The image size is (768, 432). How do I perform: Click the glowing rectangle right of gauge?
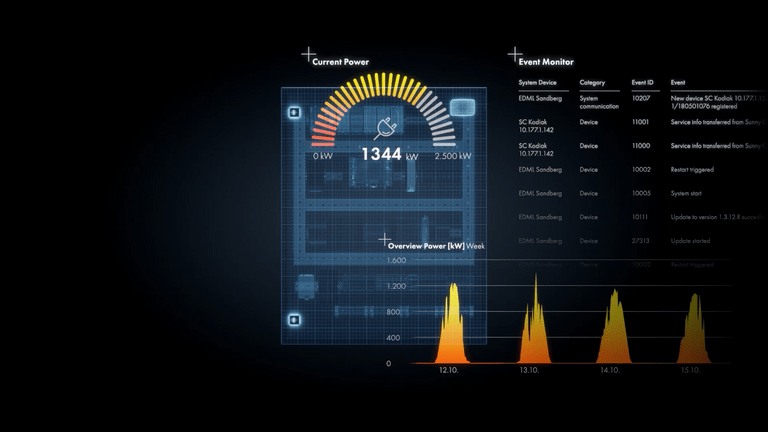pos(461,108)
